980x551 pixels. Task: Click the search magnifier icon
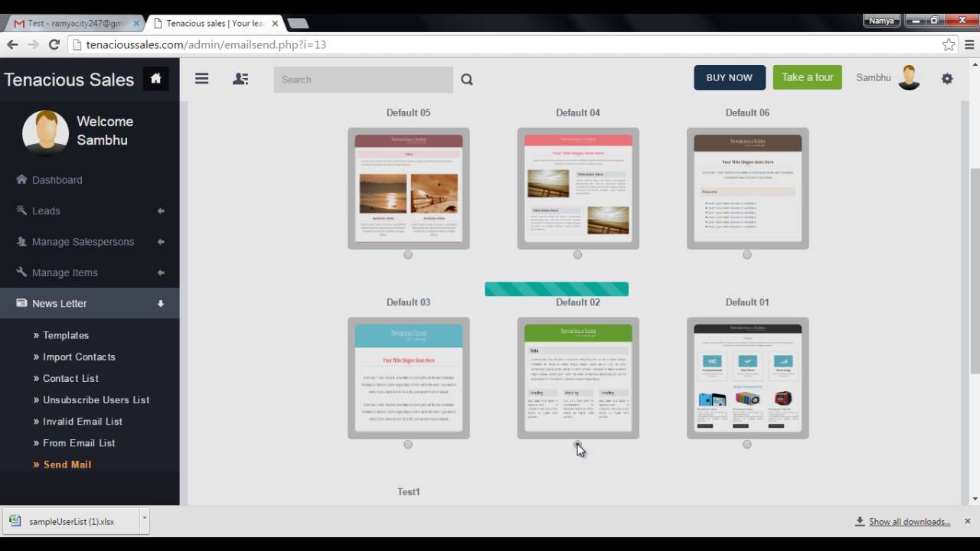[467, 79]
